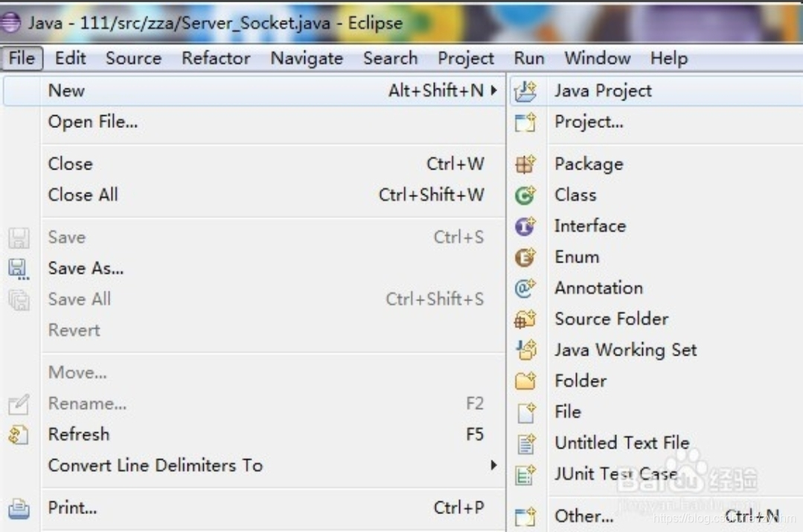Click the yellow Folder icon

point(525,381)
